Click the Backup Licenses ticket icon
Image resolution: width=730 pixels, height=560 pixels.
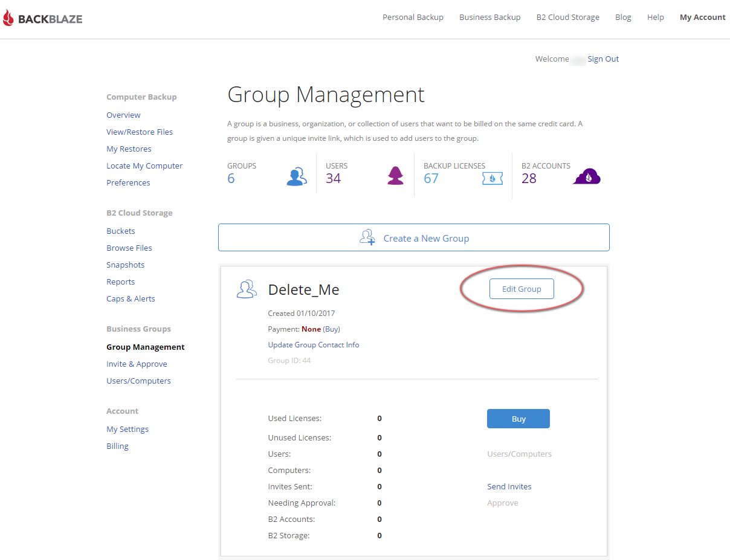tap(493, 178)
